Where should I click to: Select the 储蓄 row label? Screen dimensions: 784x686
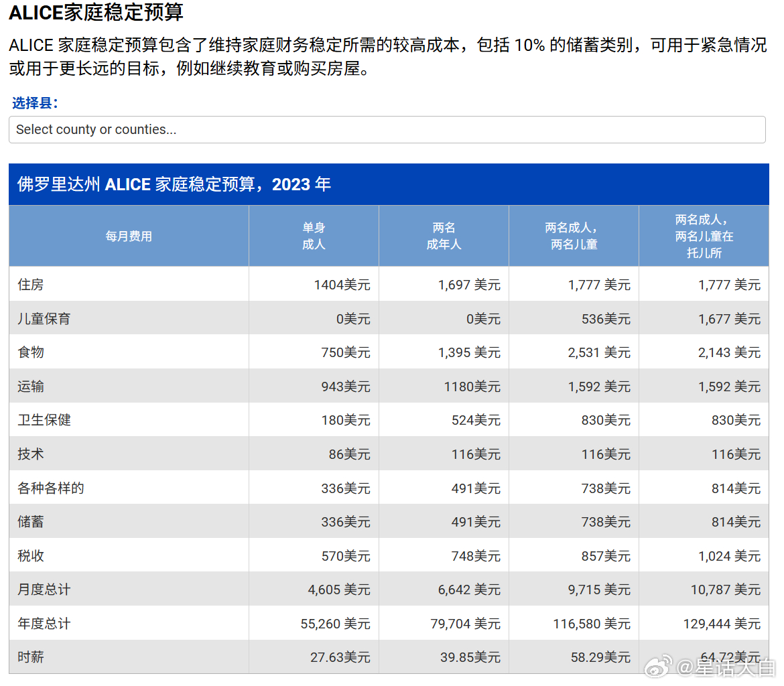pyautogui.click(x=31, y=521)
